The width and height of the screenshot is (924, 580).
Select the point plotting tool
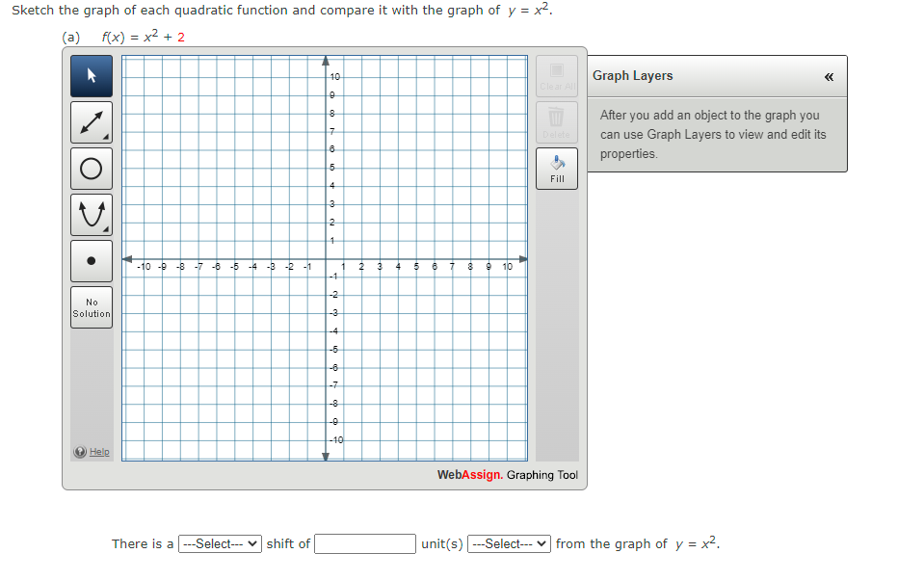(92, 261)
